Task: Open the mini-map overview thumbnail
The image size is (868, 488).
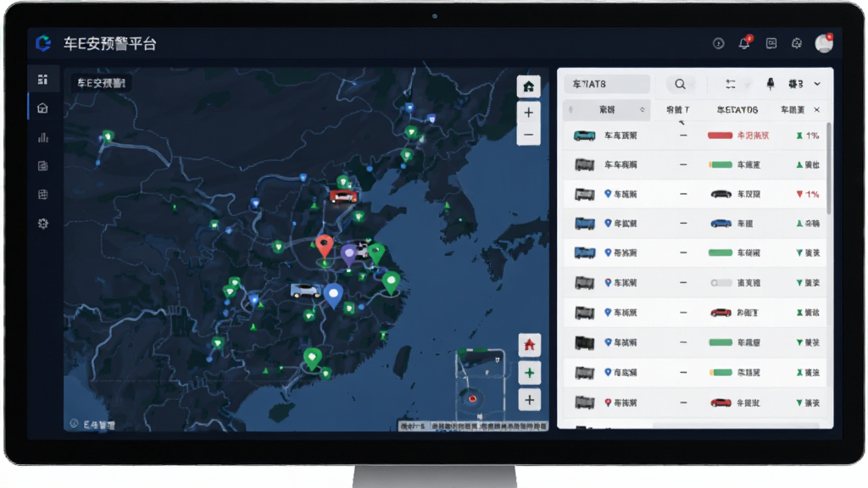Action: pyautogui.click(x=480, y=385)
